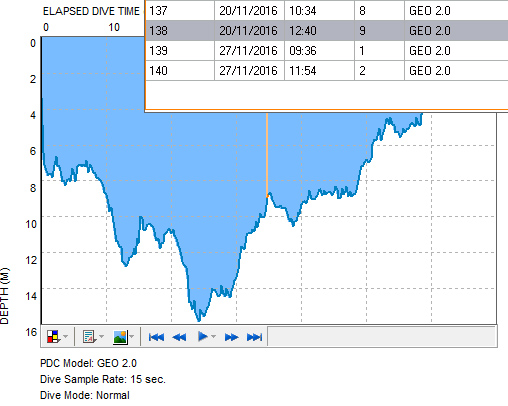Play the dive profile animation
The width and height of the screenshot is (508, 406).
point(202,337)
